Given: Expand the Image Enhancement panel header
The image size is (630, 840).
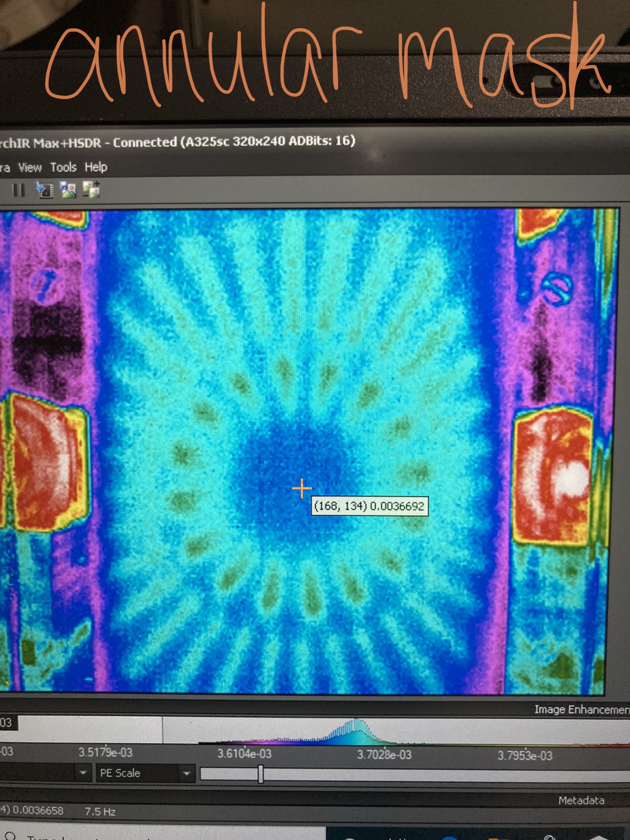Looking at the screenshot, I should pos(582,709).
